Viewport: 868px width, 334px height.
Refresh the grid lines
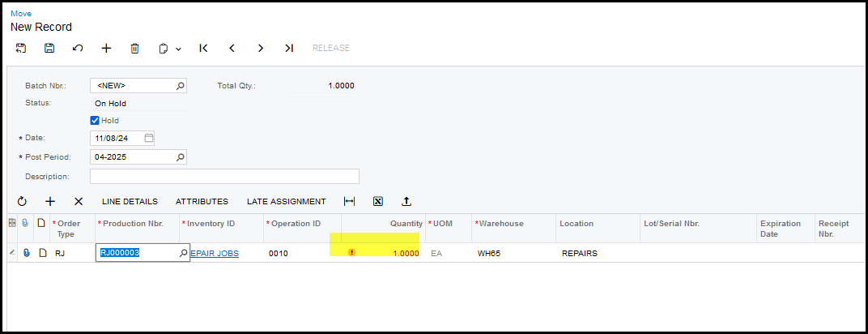[x=22, y=201]
